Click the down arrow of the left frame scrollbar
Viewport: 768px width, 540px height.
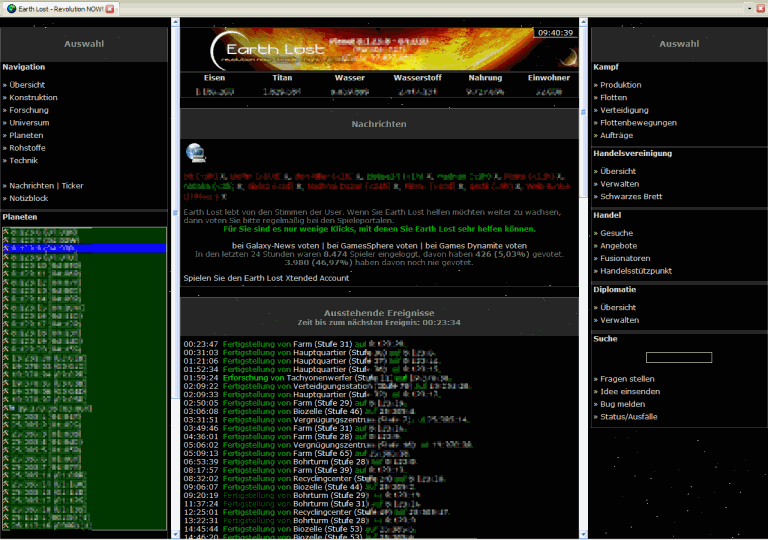coord(175,535)
